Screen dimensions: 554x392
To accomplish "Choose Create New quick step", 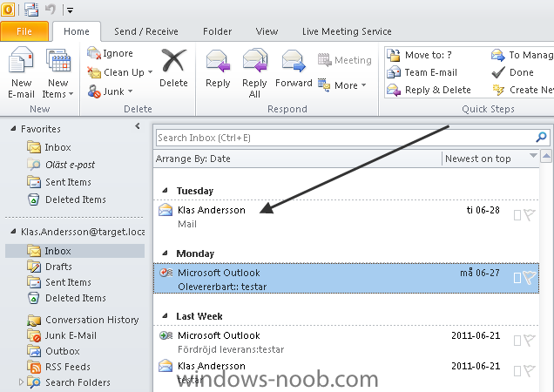I will pyautogui.click(x=523, y=90).
